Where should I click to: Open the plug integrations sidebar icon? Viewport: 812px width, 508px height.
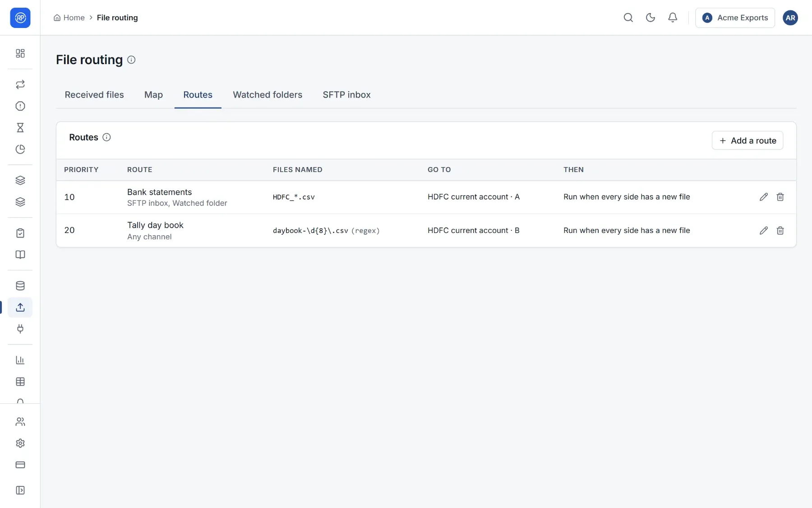click(x=20, y=329)
